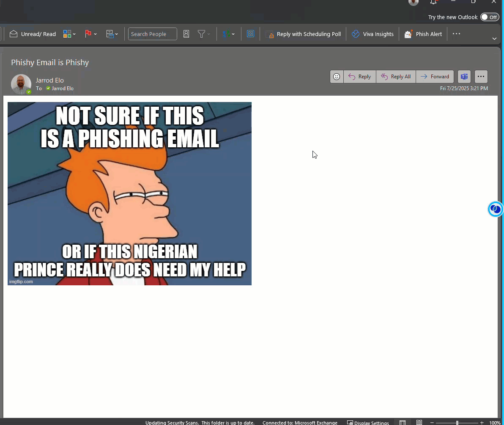Click the zoom out minus button
Viewport: 504px width, 425px height.
432,423
